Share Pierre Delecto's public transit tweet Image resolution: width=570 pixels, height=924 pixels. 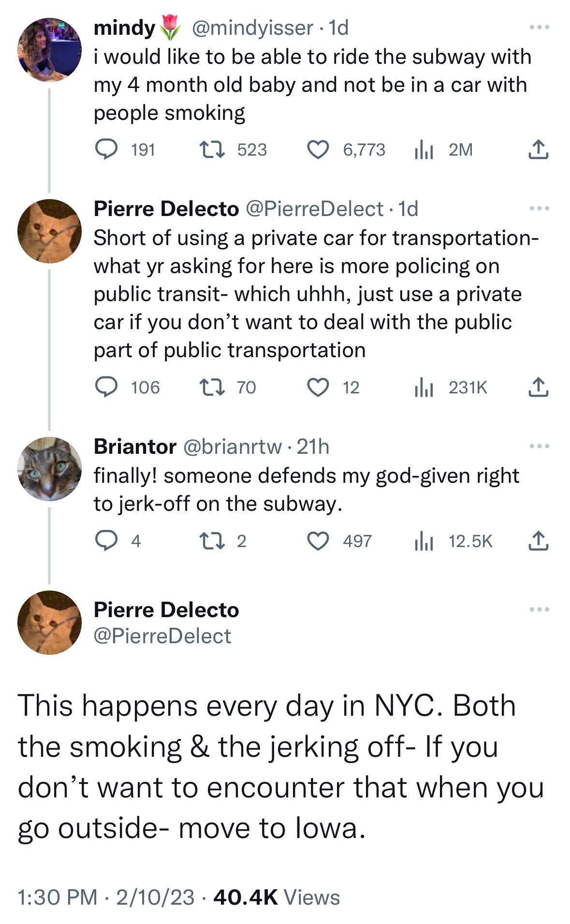click(538, 387)
